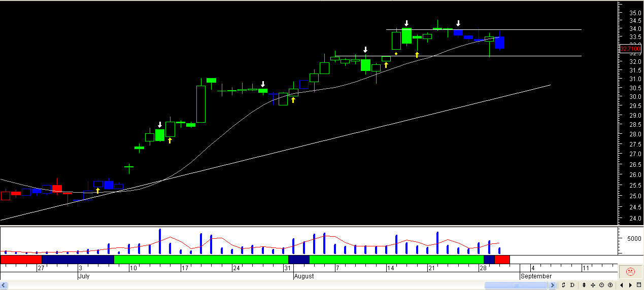Zoom in with the plus magnifier icon
The image size is (644, 290).
click(x=610, y=285)
